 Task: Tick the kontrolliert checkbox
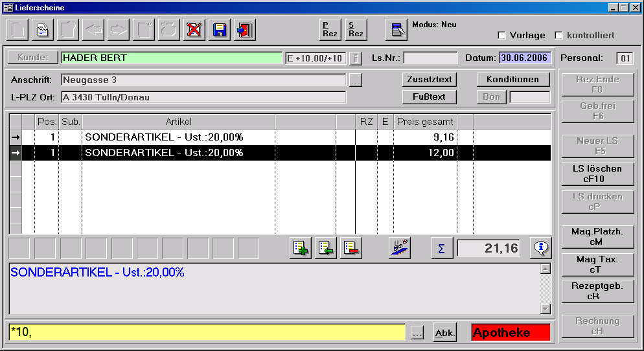tap(558, 35)
